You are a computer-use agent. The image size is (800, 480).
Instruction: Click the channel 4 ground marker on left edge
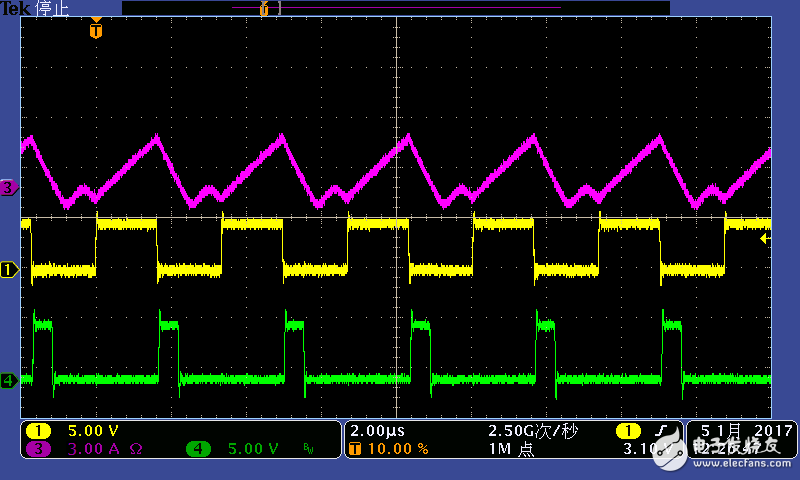(8, 380)
